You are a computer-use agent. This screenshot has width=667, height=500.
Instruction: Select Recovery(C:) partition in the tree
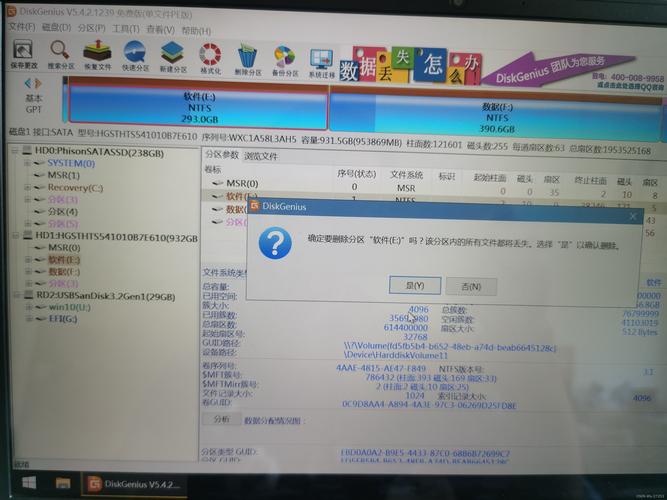(75, 187)
